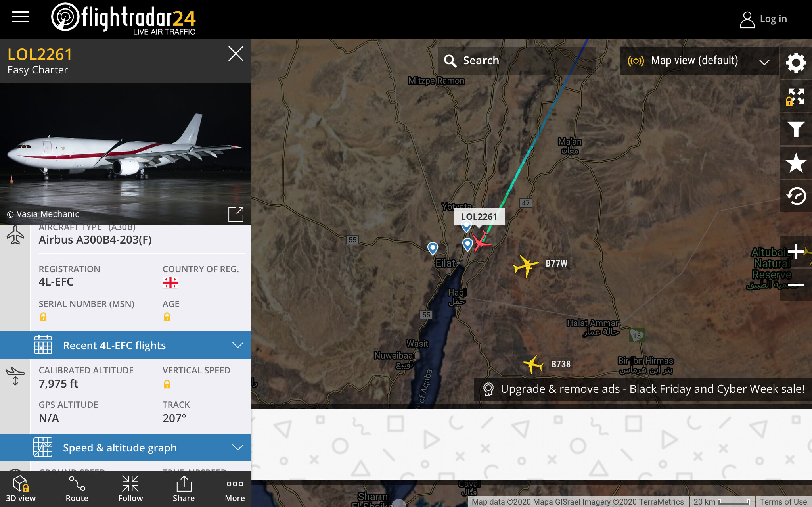Open the playback history icon
Screen dimensions: 812x507
click(796, 196)
